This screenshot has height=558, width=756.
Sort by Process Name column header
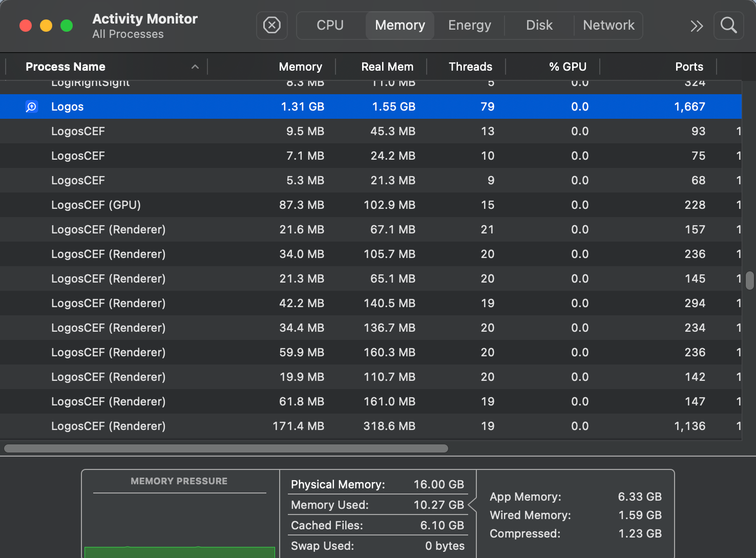click(66, 67)
